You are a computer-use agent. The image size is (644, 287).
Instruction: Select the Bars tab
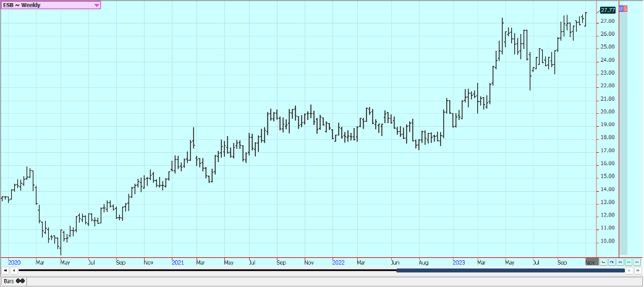pyautogui.click(x=14, y=281)
